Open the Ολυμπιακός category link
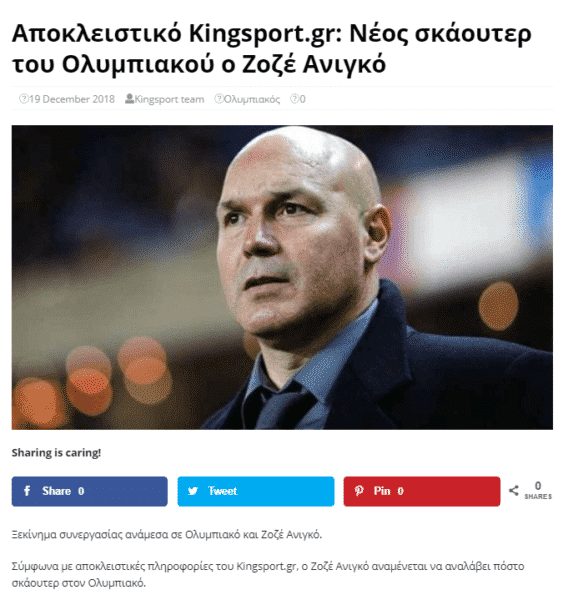The height and width of the screenshot is (600, 563). coord(252,99)
